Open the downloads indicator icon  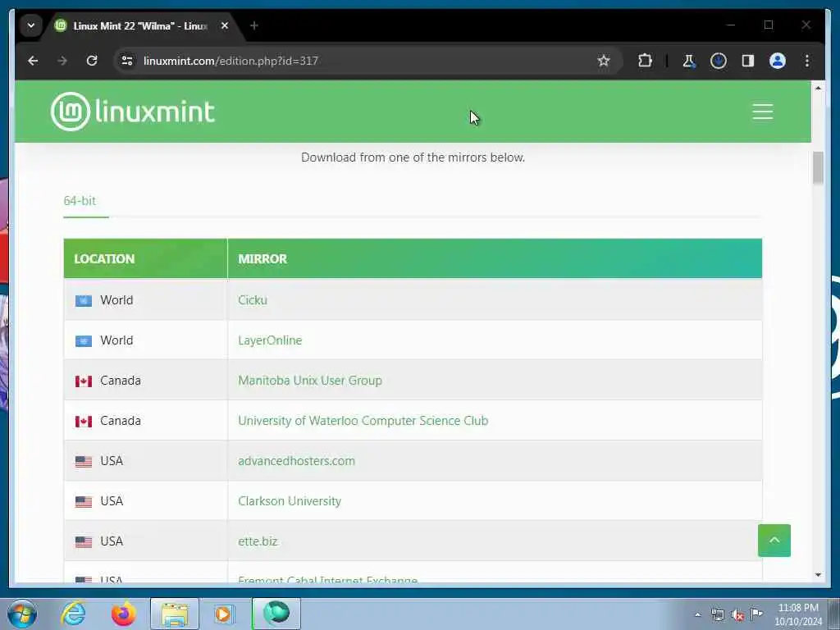[719, 61]
